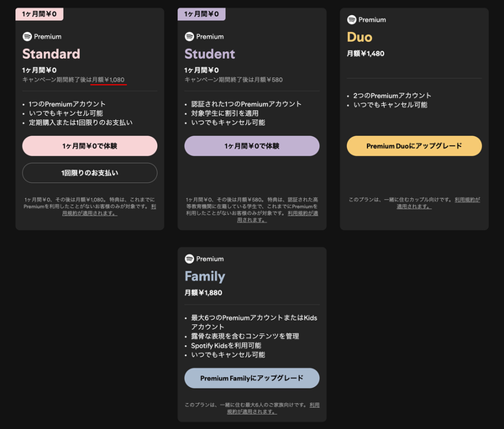Open terms link in Student plan footnote

point(252,220)
